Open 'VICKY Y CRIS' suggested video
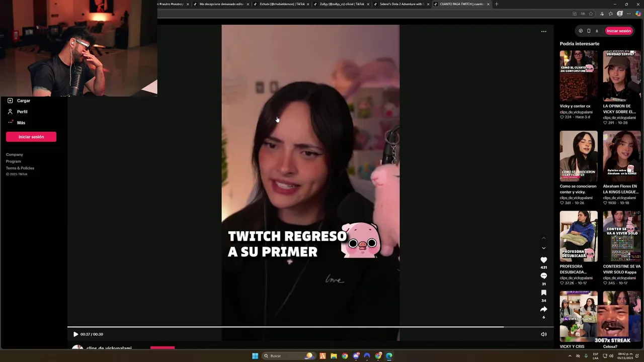The height and width of the screenshot is (362, 644). (579, 316)
